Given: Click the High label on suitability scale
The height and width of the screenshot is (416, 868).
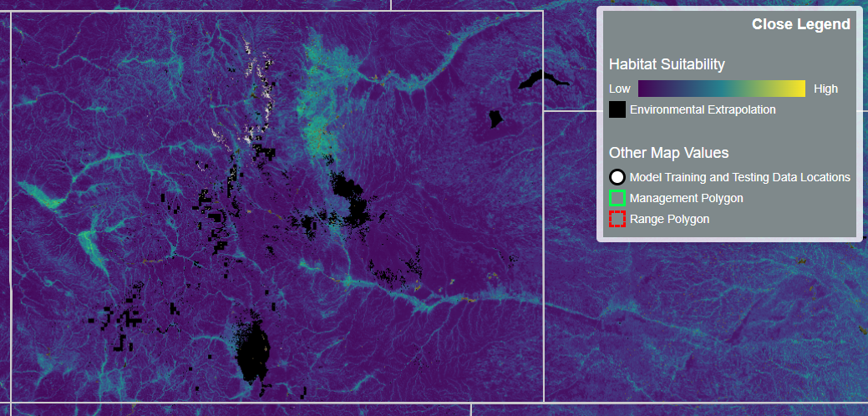Looking at the screenshot, I should pos(825,89).
